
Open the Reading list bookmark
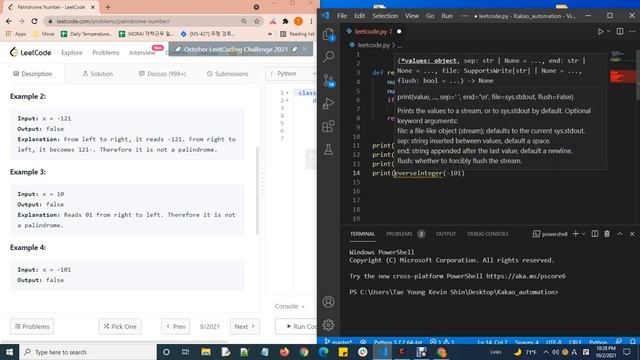coord(298,34)
